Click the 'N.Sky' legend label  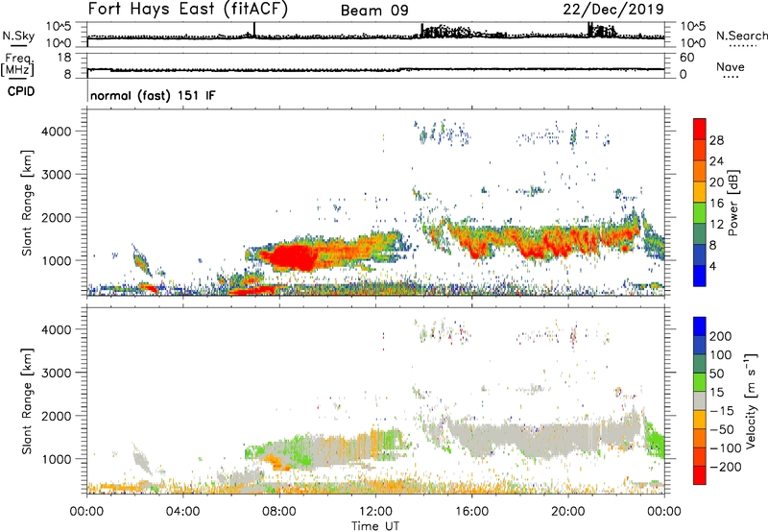pos(18,36)
